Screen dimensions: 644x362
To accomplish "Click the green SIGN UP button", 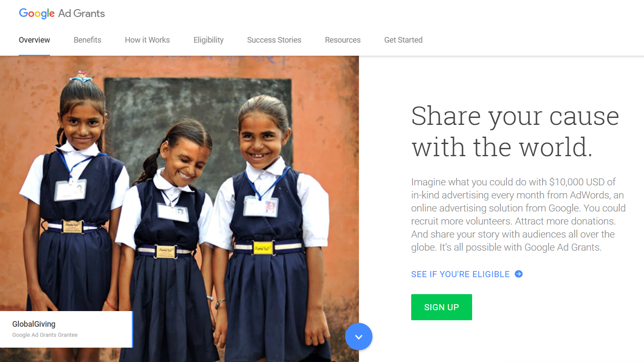I will point(442,307).
